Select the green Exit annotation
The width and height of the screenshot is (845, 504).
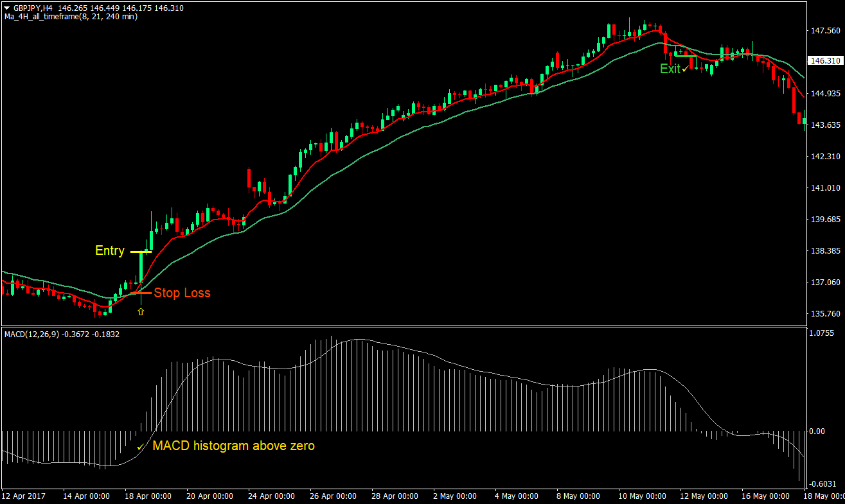click(x=670, y=69)
